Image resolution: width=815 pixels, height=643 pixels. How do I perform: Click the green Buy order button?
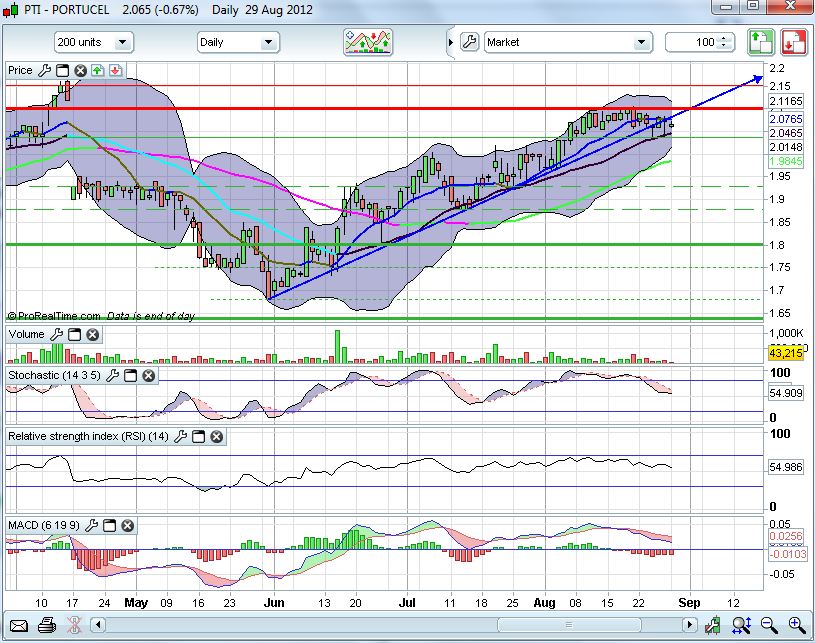point(760,42)
